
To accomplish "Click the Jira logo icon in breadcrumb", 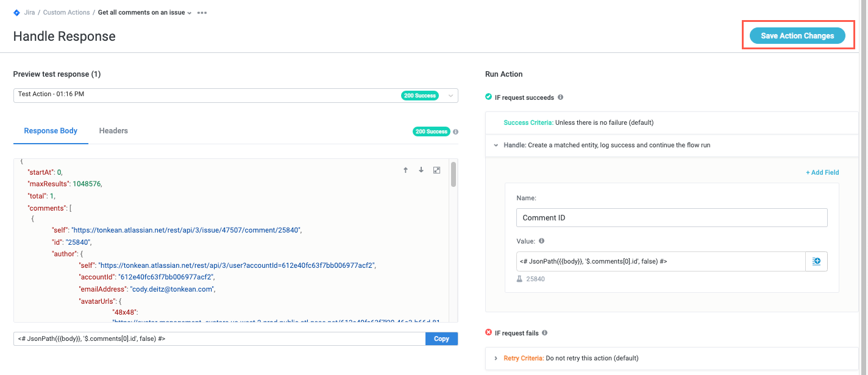I will (x=16, y=12).
